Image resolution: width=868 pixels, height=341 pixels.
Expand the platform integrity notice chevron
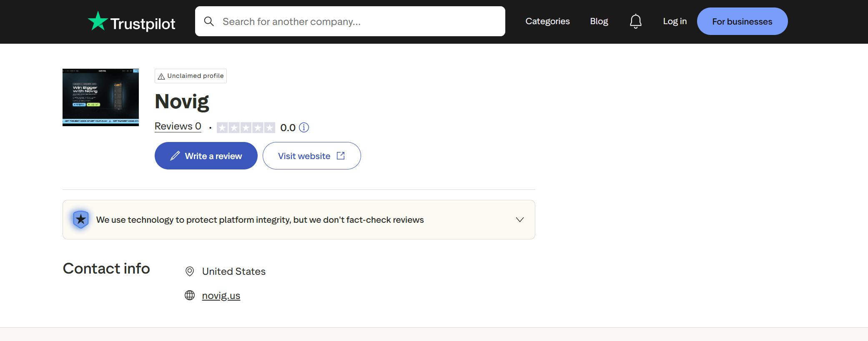click(519, 219)
